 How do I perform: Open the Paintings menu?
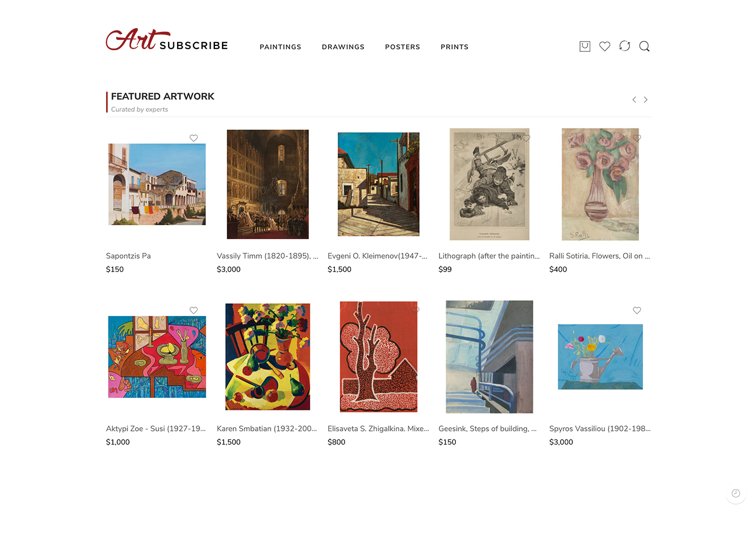click(x=280, y=47)
